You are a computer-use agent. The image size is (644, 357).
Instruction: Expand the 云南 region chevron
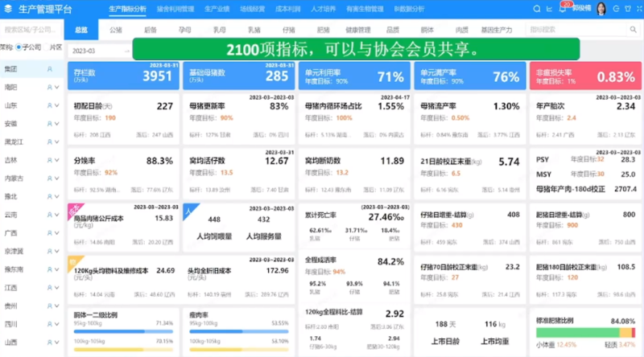click(x=56, y=215)
